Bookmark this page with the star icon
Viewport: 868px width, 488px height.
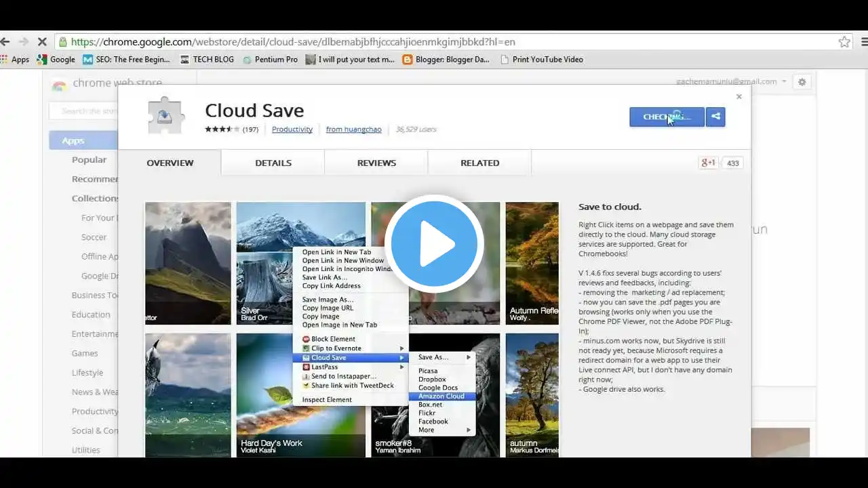click(x=844, y=42)
